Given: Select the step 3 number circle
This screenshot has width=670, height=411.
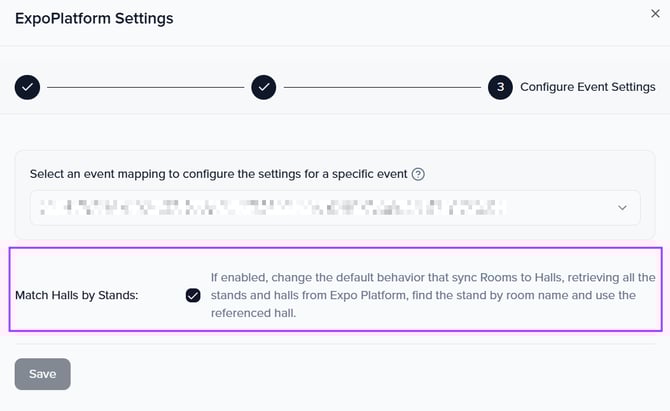Looking at the screenshot, I should tap(501, 87).
